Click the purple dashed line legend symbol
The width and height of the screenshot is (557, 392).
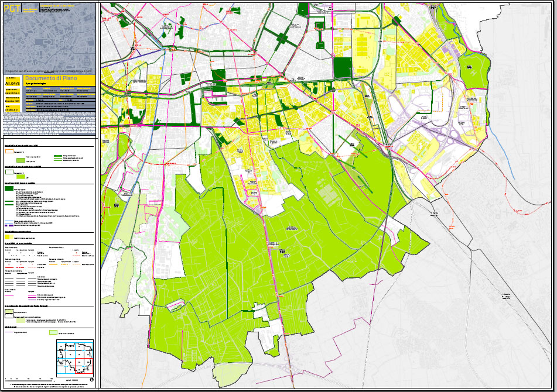click(9, 225)
